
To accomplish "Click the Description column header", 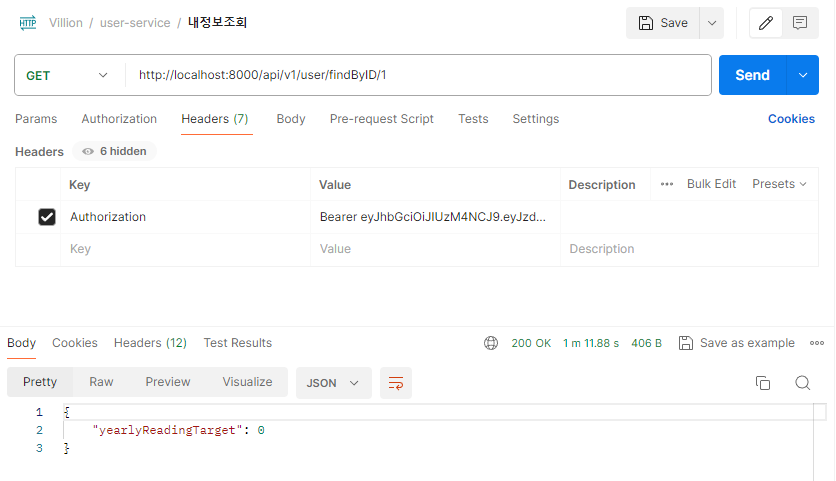I will [602, 185].
